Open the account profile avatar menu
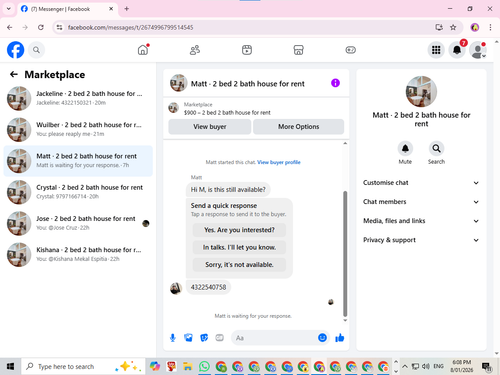This screenshot has height=375, width=500. 478,50
